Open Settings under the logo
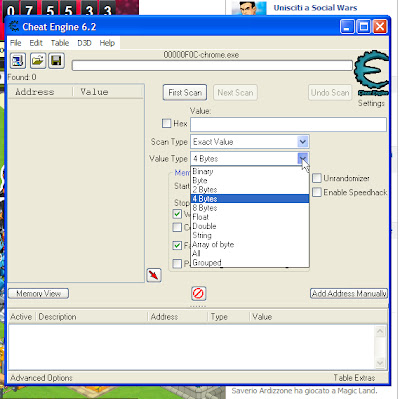The image size is (400, 399). (371, 103)
